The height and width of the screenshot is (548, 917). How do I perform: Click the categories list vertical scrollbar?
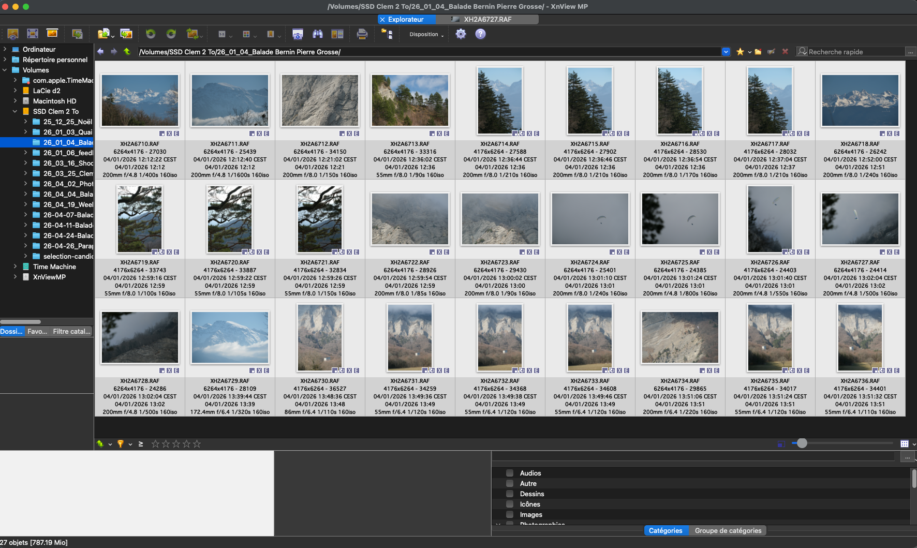click(x=913, y=479)
